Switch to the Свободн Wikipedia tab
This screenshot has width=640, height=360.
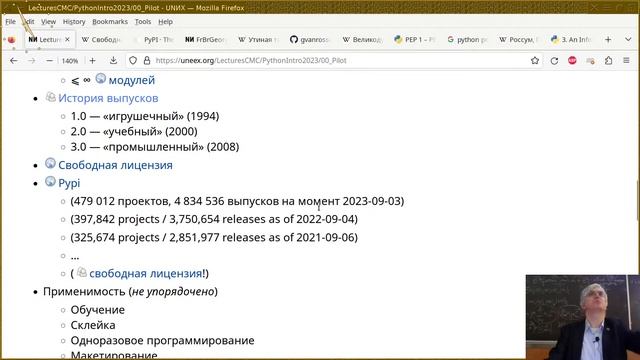(x=102, y=40)
